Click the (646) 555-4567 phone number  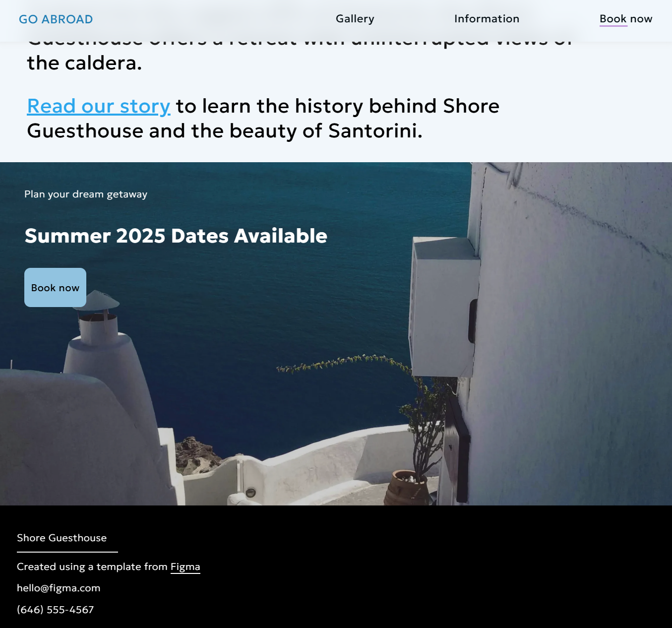point(55,610)
